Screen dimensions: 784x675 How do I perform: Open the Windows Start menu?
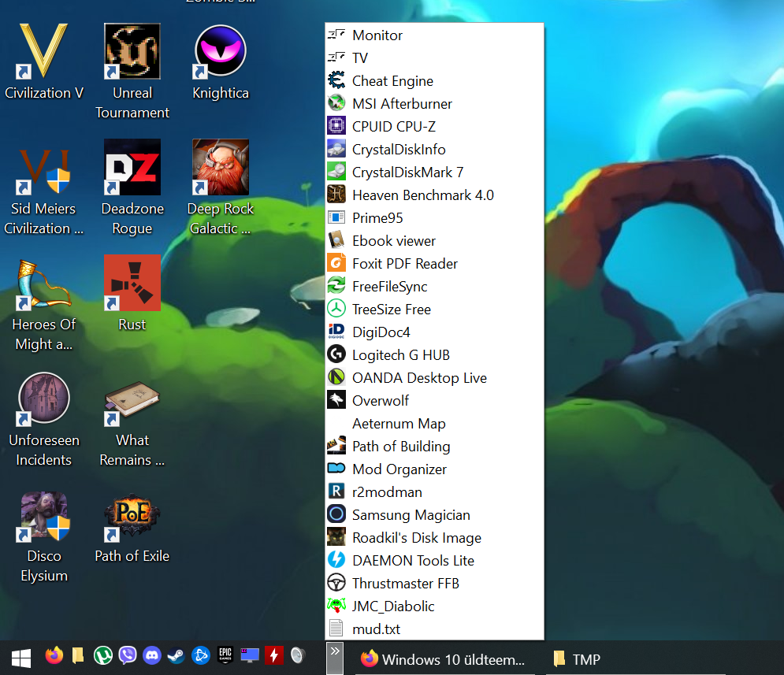point(21,658)
